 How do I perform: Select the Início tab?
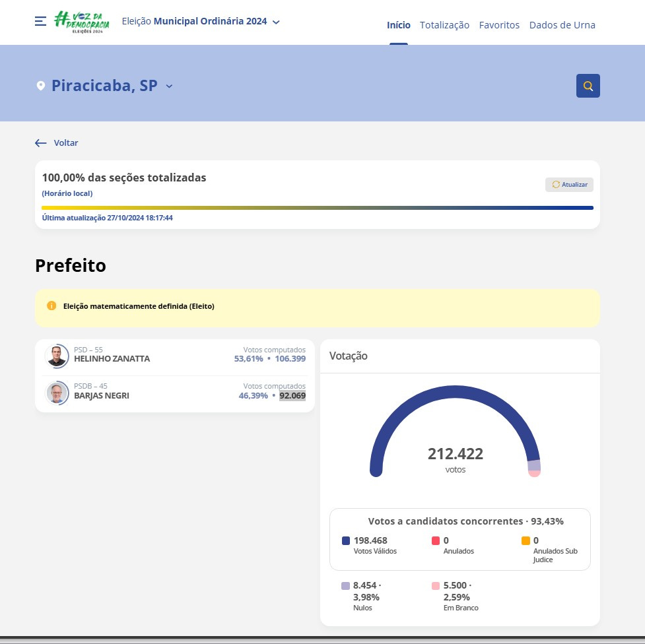(x=399, y=25)
